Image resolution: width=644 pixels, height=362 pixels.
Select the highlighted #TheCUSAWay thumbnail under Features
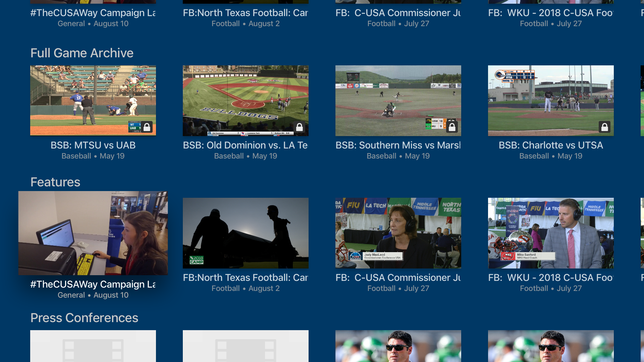click(x=93, y=233)
